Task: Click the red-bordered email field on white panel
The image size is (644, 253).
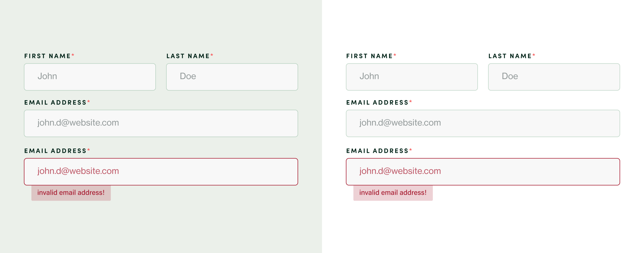Action: (483, 172)
